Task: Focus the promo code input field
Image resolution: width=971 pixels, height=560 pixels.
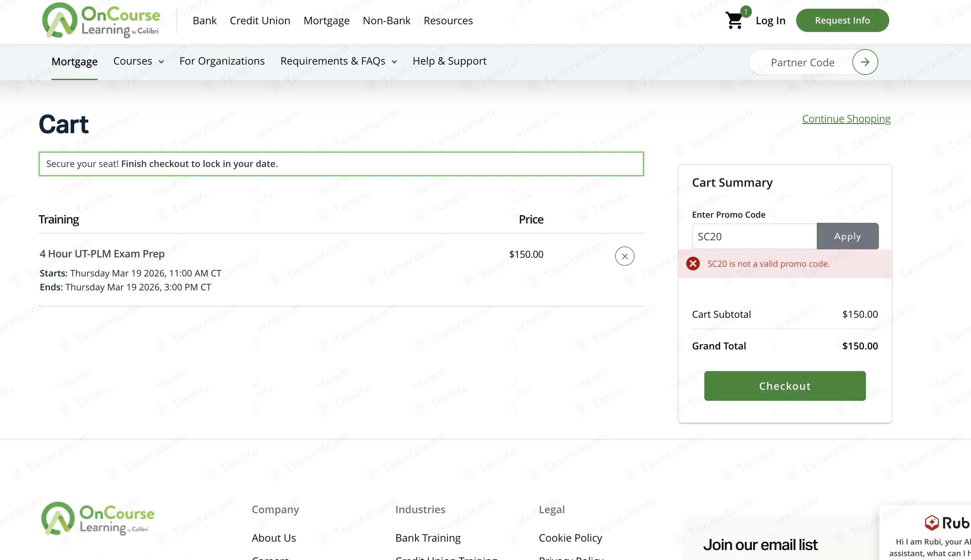Action: click(754, 236)
